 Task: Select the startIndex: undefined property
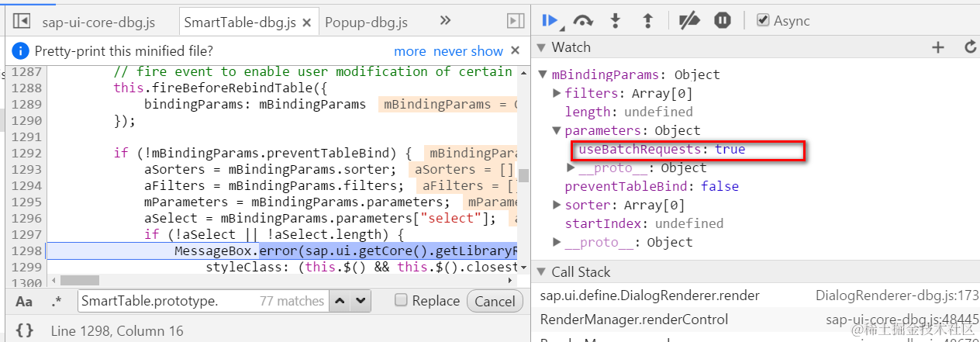pyautogui.click(x=644, y=224)
